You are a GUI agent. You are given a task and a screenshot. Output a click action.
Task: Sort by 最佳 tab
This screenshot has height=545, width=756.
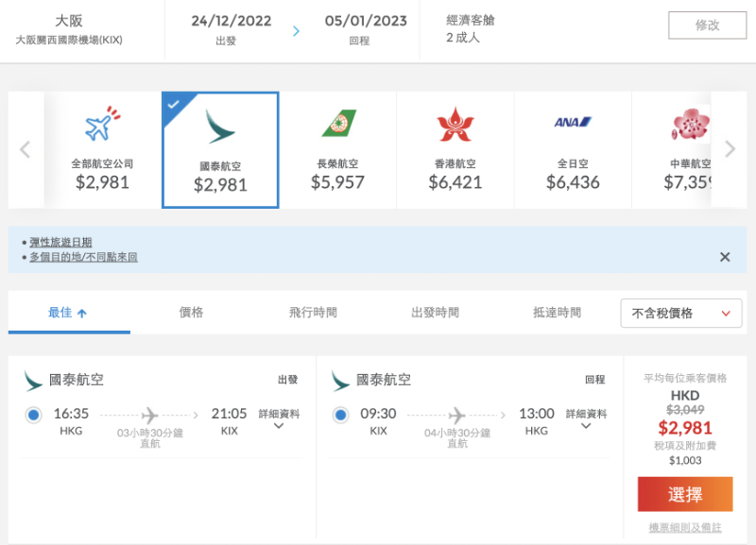[69, 313]
